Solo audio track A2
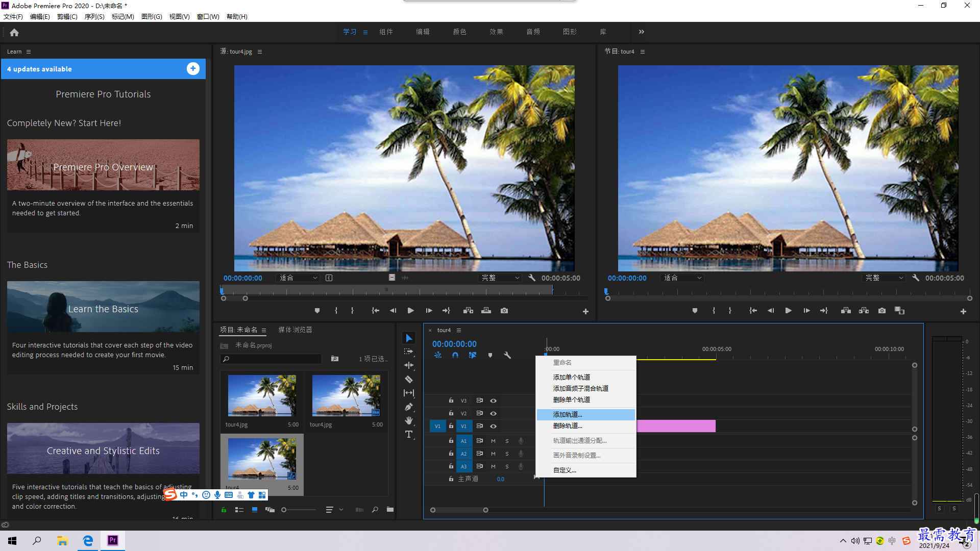980x551 pixels. click(507, 454)
